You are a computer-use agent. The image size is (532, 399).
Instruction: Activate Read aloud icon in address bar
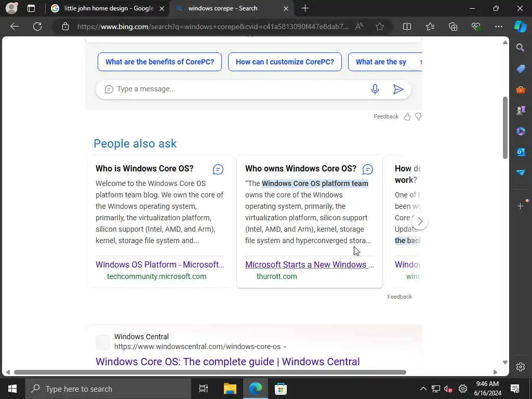click(359, 26)
